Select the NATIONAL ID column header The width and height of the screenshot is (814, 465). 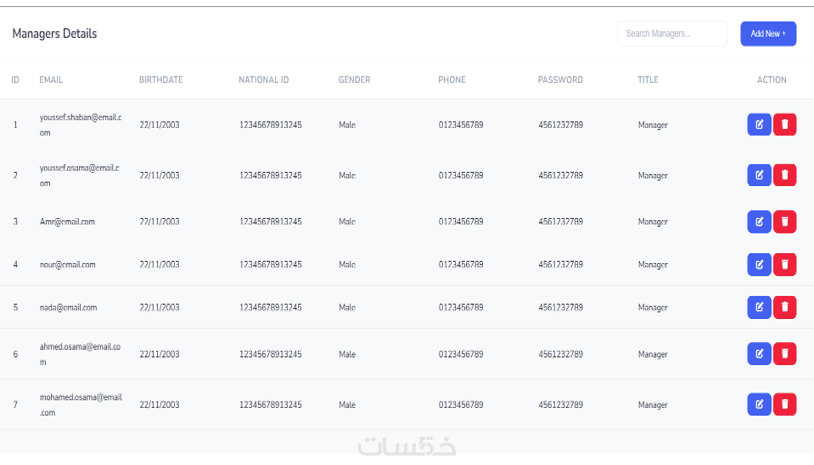pos(263,80)
